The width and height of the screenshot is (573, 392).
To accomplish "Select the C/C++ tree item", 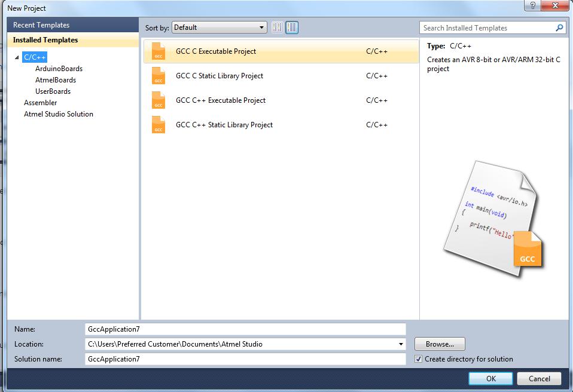I will [x=35, y=57].
